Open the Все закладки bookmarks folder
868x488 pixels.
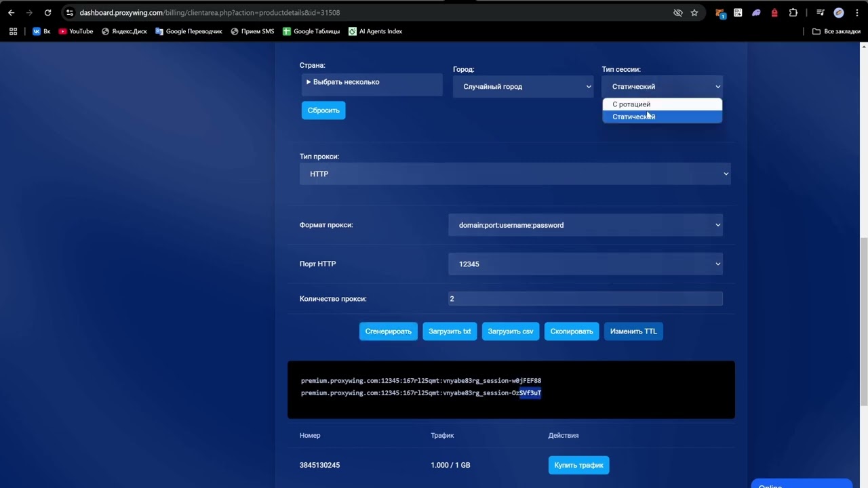tap(837, 31)
